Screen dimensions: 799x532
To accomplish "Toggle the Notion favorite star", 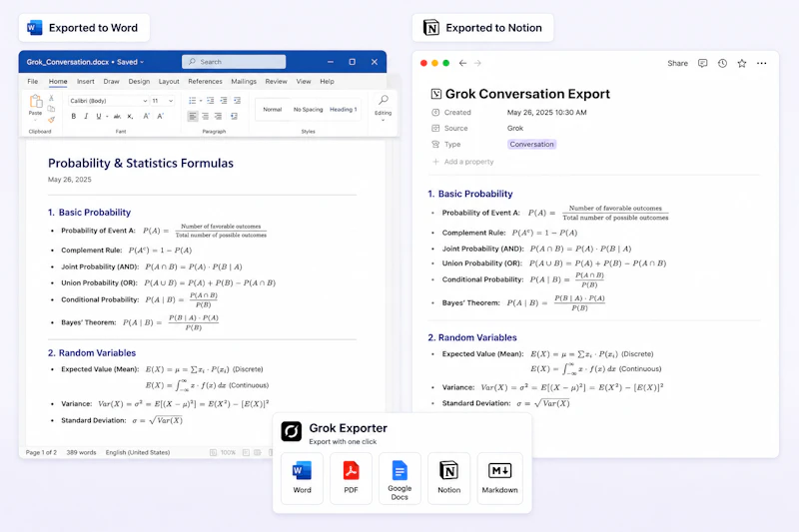I will point(742,63).
